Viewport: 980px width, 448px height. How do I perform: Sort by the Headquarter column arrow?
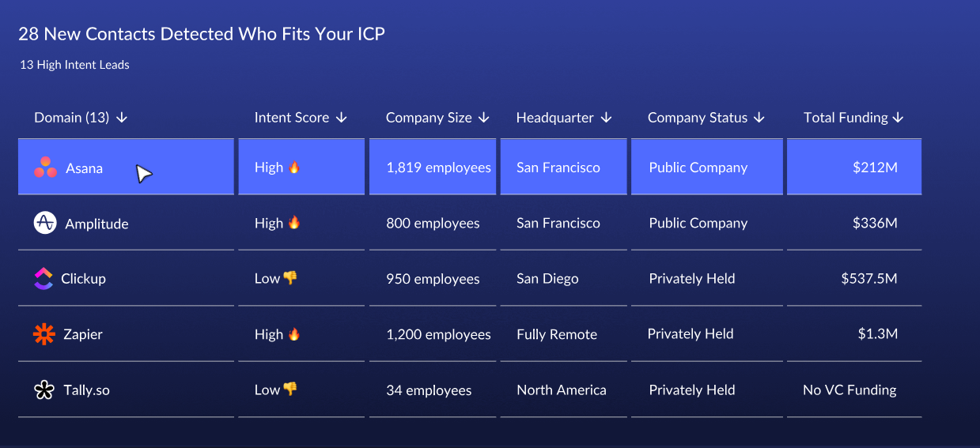pos(607,118)
